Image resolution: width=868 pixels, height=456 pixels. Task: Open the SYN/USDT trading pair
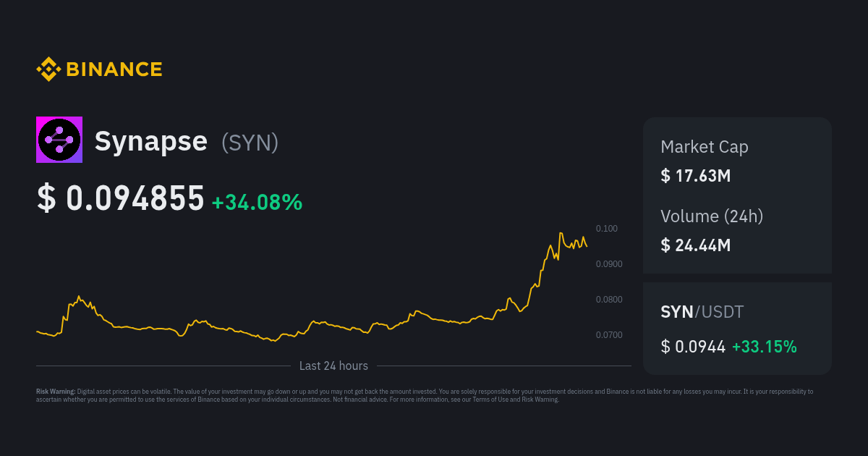702,313
